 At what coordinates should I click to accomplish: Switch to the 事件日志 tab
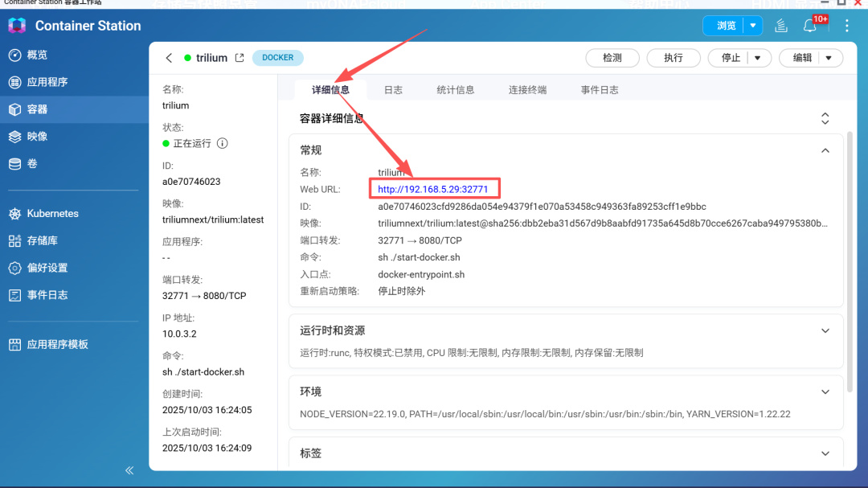coord(600,90)
